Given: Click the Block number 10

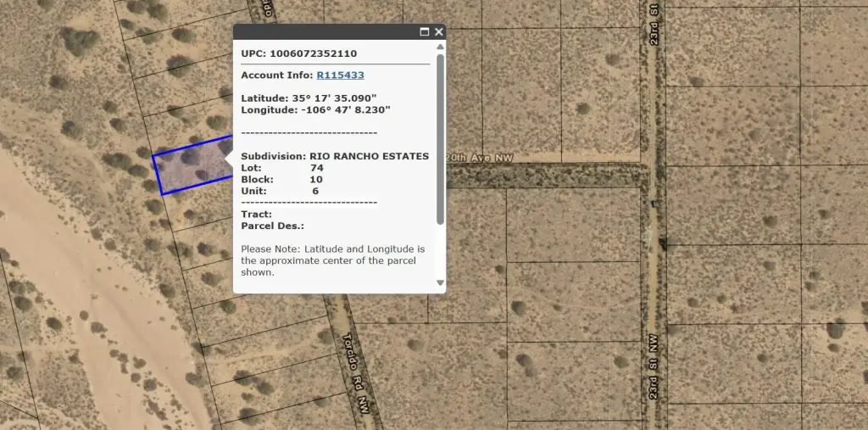Looking at the screenshot, I should [316, 180].
